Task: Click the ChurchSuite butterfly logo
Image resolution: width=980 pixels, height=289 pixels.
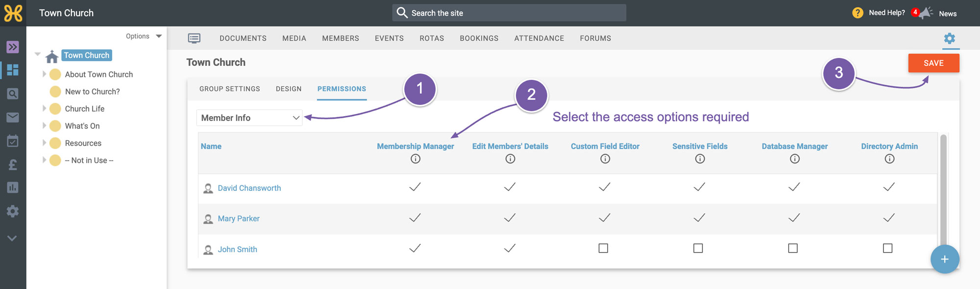Action: [13, 13]
